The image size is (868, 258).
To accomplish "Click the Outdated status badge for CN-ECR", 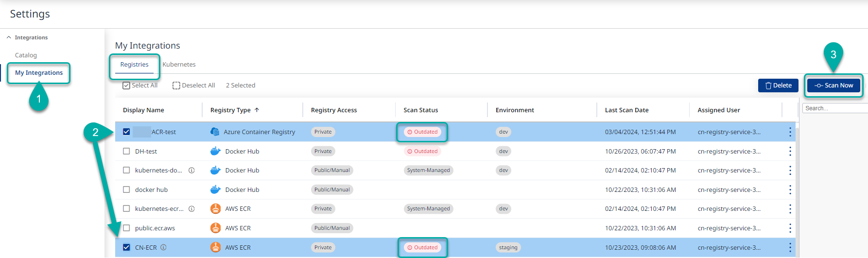I will click(422, 247).
